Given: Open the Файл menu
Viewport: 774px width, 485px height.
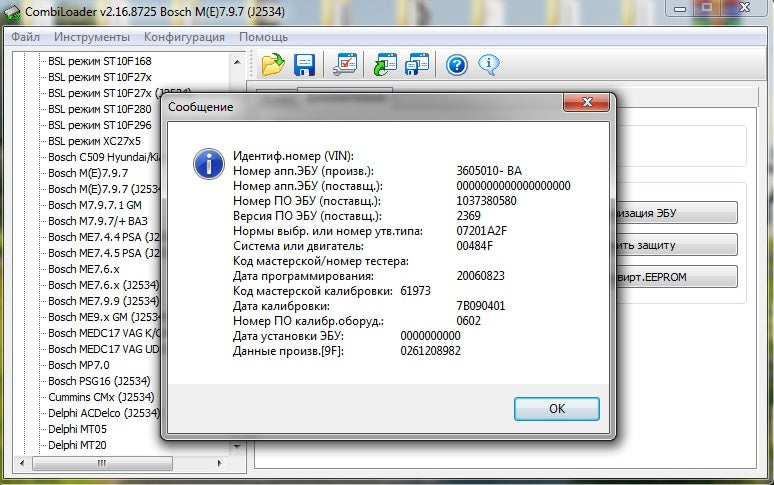Looking at the screenshot, I should (25, 37).
